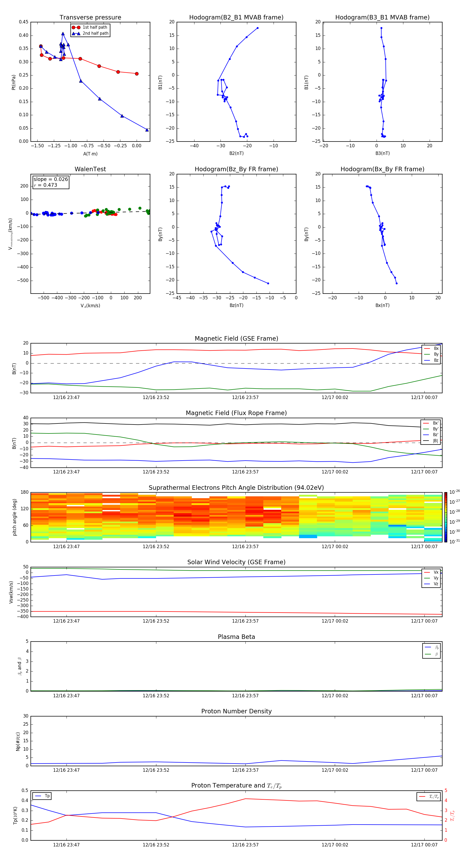473x868 pixels.
Task: Click the "Bz(nT)" x-axis label
Action: pyautogui.click(x=236, y=305)
